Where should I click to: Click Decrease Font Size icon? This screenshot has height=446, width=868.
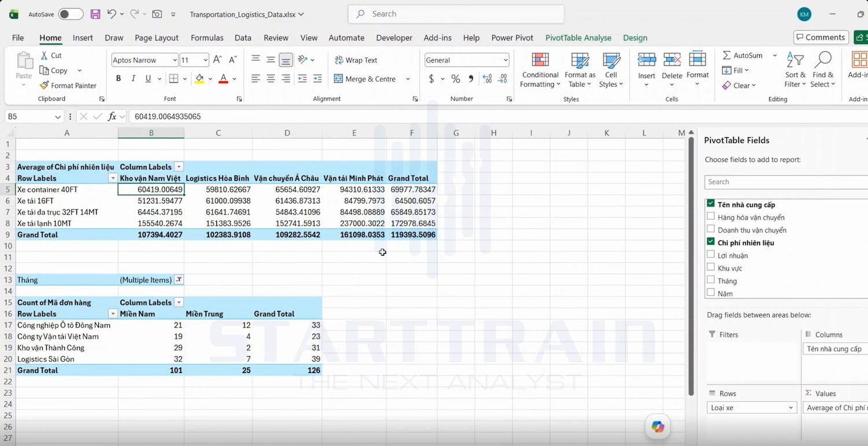[233, 60]
